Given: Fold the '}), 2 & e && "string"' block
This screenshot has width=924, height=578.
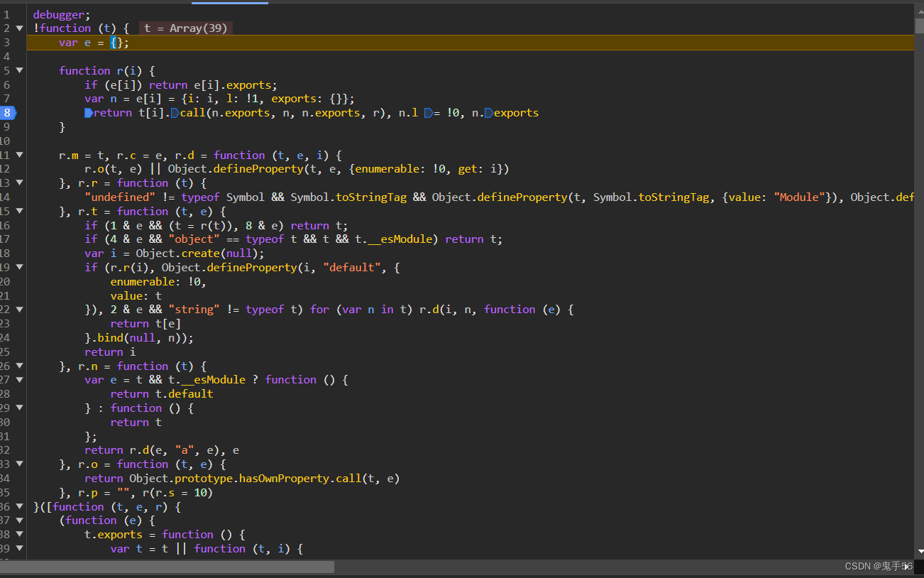Looking at the screenshot, I should point(19,310).
